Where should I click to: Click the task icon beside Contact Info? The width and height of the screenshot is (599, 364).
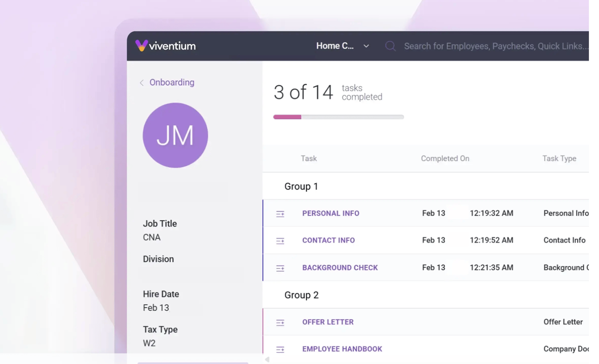(280, 240)
